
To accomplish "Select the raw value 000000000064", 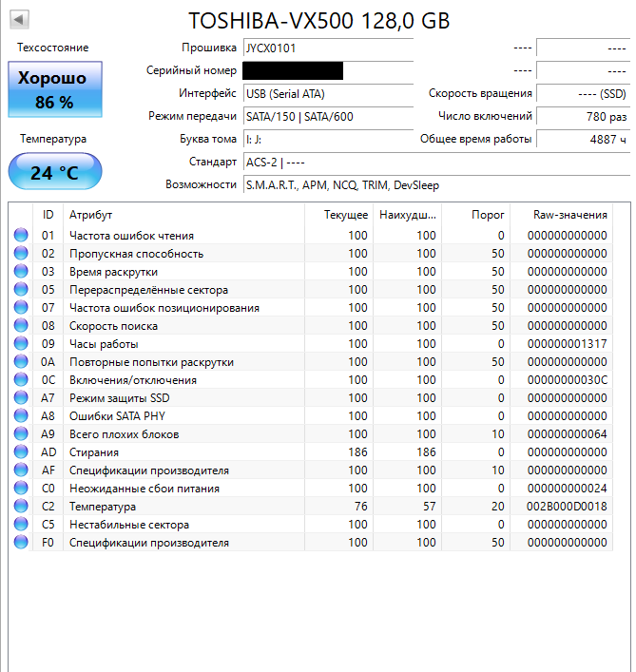I will point(567,433).
